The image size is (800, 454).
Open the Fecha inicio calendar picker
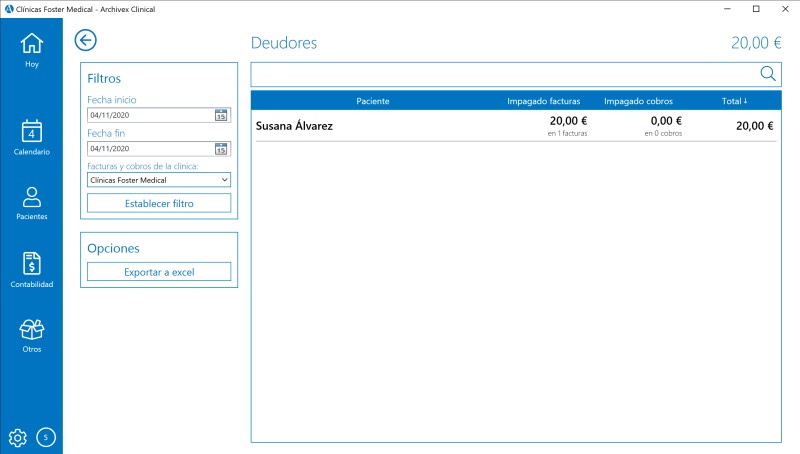221,115
